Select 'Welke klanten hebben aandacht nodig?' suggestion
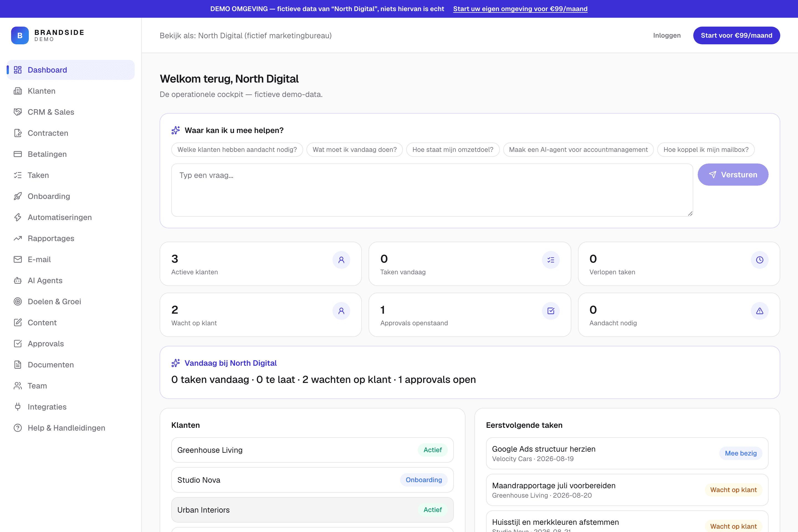The height and width of the screenshot is (532, 798). [x=237, y=150]
